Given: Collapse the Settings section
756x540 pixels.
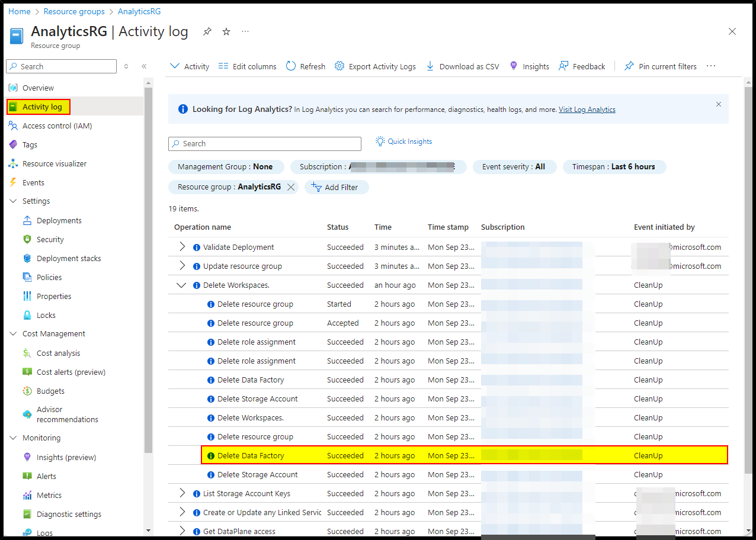Looking at the screenshot, I should point(13,201).
